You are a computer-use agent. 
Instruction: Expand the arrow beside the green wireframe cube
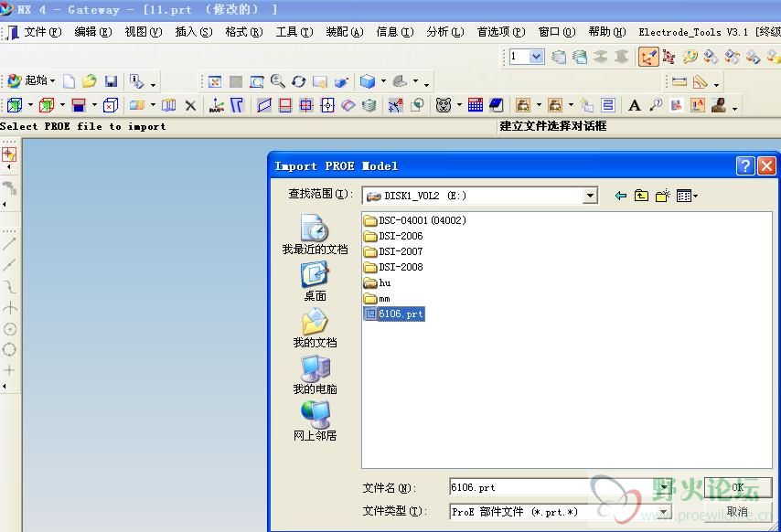(x=30, y=105)
